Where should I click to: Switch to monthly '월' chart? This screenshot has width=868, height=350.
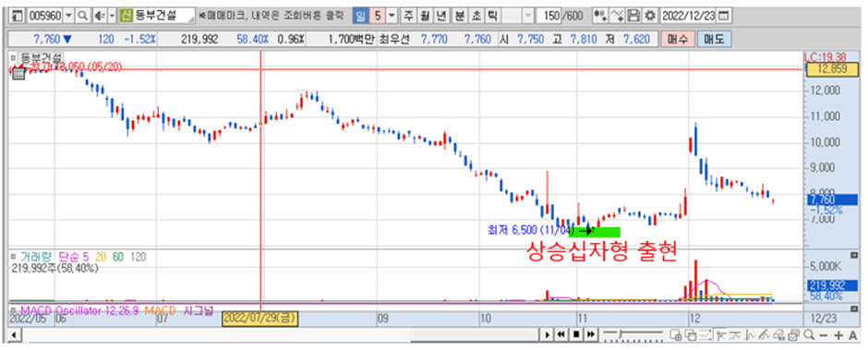point(425,16)
